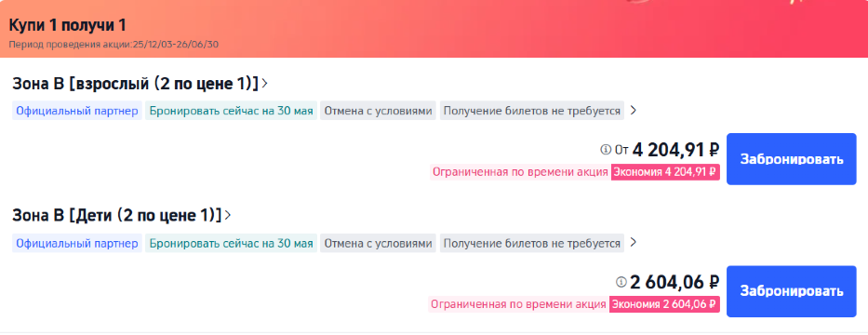This screenshot has height=335, width=868.
Task: Click Получение билетов не требуется tag, adult ticket
Action: (532, 111)
